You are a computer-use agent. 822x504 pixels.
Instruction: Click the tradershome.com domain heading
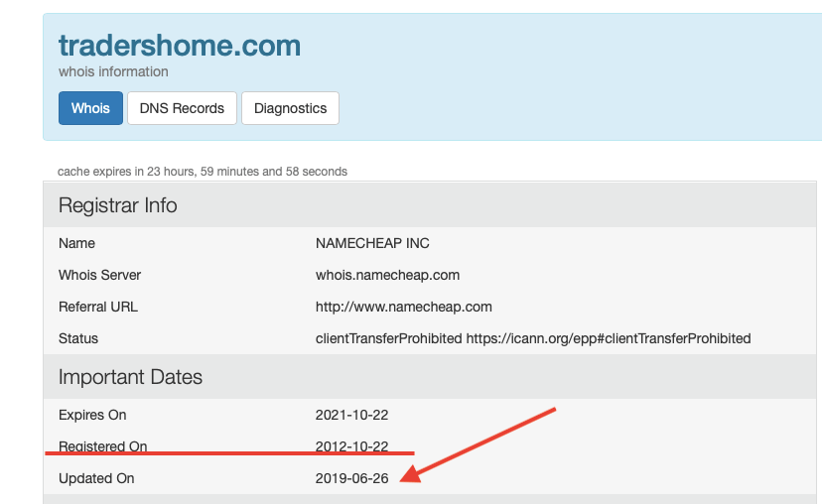point(180,46)
